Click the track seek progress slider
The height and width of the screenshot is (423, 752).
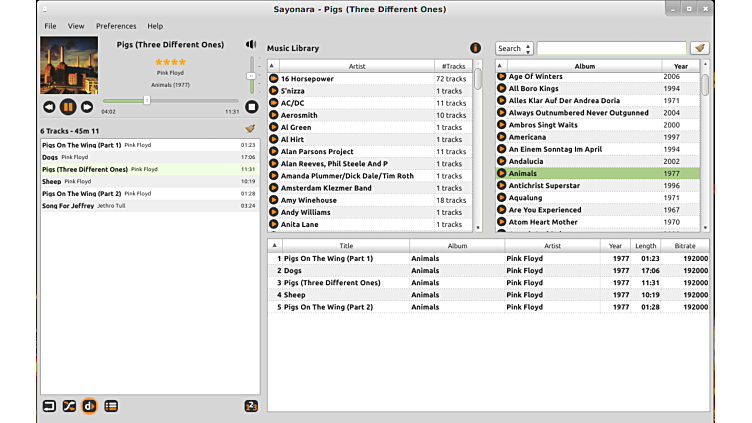click(x=170, y=100)
